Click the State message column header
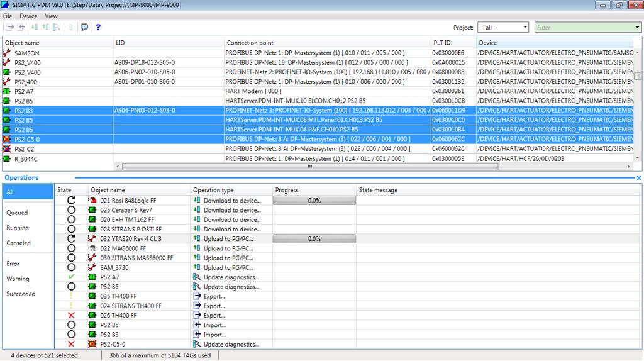Viewport: 644px width, 361px height. 497,190
